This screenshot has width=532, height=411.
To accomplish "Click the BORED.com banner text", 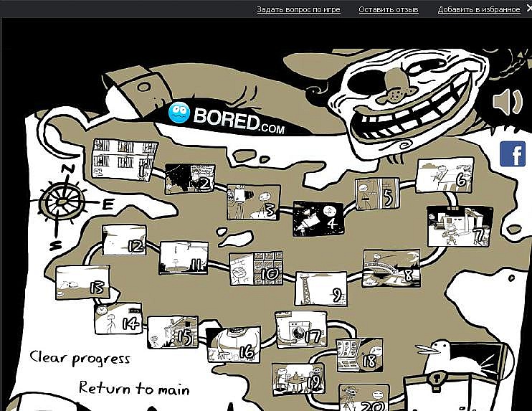I will tap(239, 121).
